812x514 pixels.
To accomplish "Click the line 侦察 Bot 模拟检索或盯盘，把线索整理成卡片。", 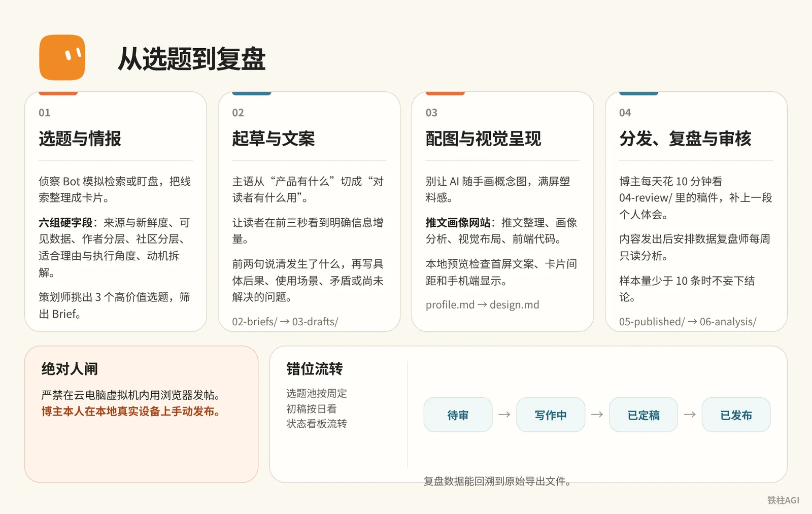I will click(115, 189).
